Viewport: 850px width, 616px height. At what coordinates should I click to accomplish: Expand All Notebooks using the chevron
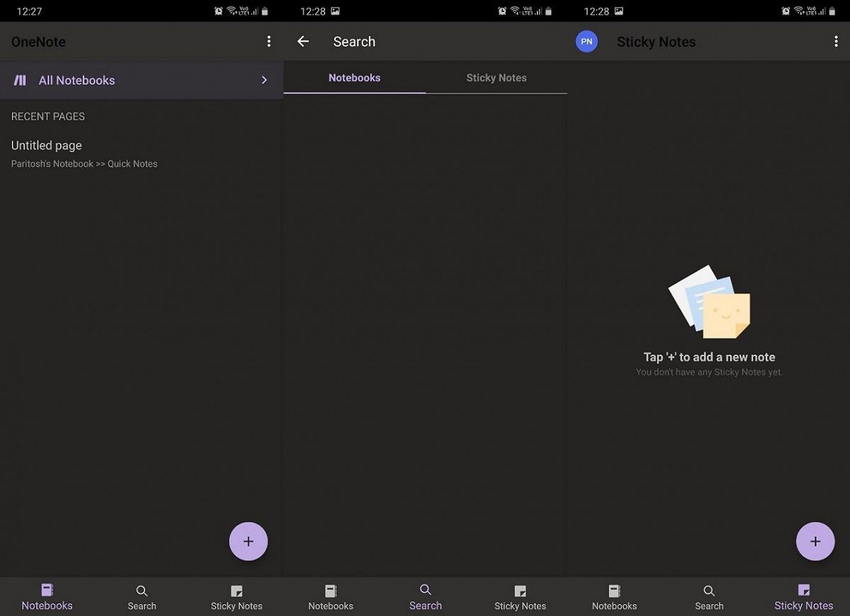click(263, 80)
